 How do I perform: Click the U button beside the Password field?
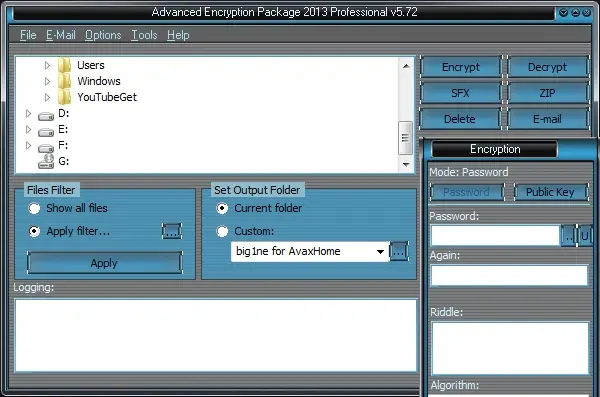tap(585, 236)
